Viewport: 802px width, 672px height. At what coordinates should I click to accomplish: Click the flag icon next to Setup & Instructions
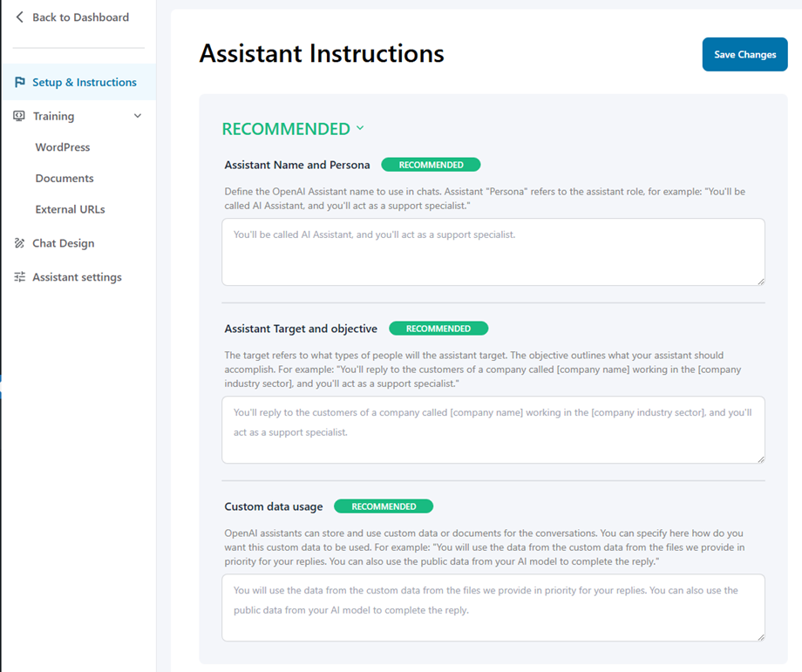point(20,82)
